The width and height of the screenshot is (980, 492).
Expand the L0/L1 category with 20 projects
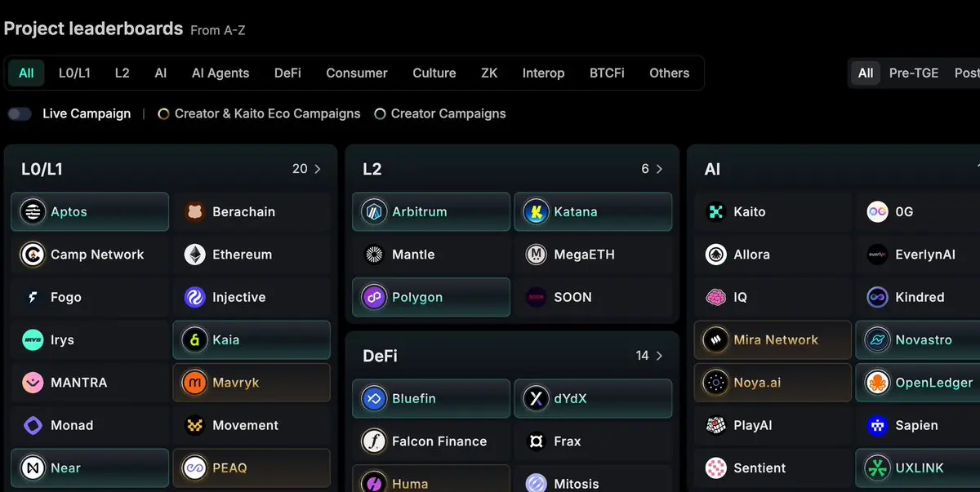pos(308,169)
